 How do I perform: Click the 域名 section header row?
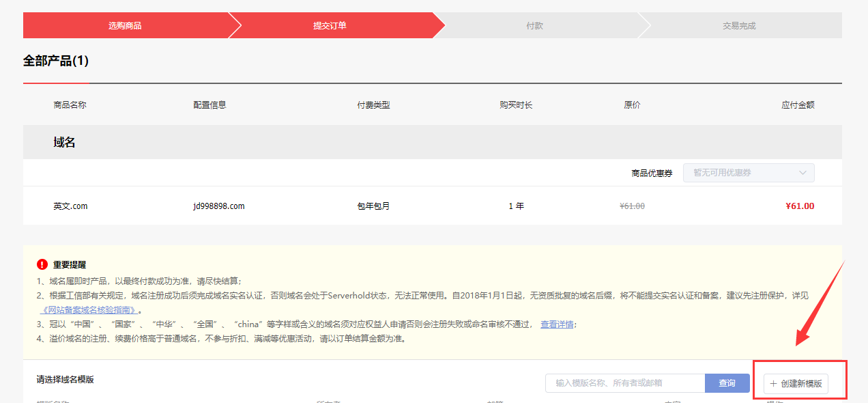64,142
